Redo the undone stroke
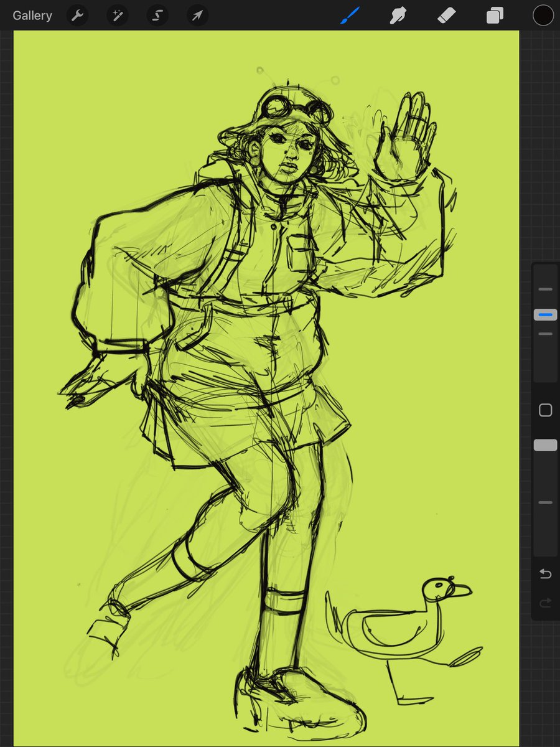Image resolution: width=560 pixels, height=747 pixels. pyautogui.click(x=545, y=603)
